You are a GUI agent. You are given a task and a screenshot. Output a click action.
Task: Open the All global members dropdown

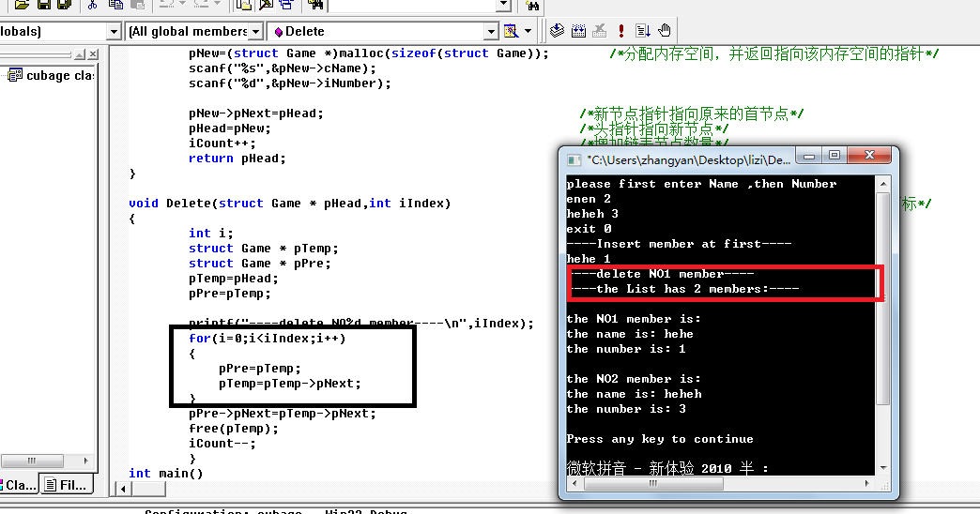pyautogui.click(x=255, y=31)
